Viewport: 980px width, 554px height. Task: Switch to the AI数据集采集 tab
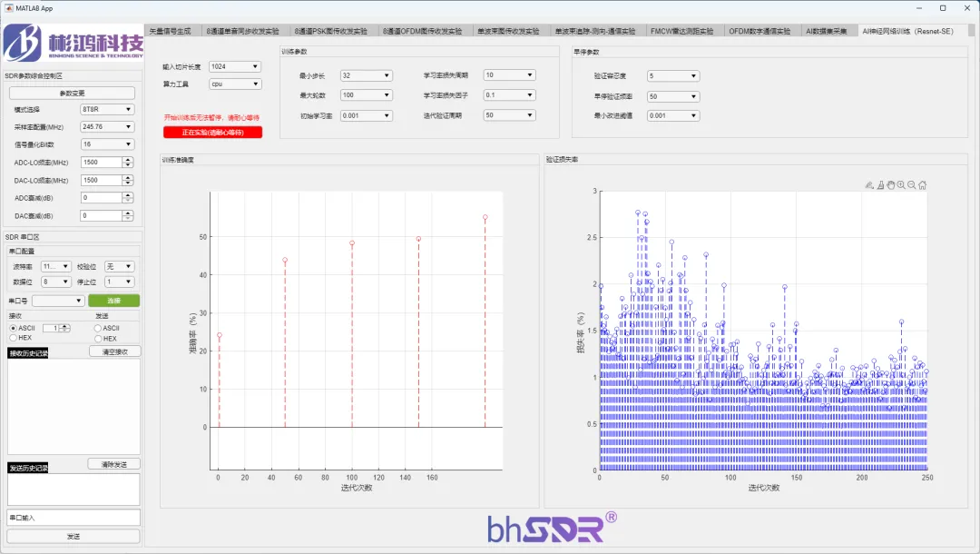(828, 31)
